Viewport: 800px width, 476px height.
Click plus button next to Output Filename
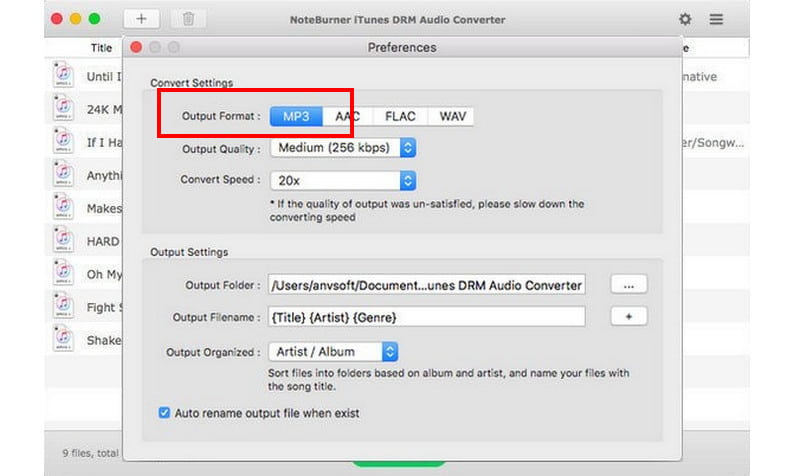(629, 316)
